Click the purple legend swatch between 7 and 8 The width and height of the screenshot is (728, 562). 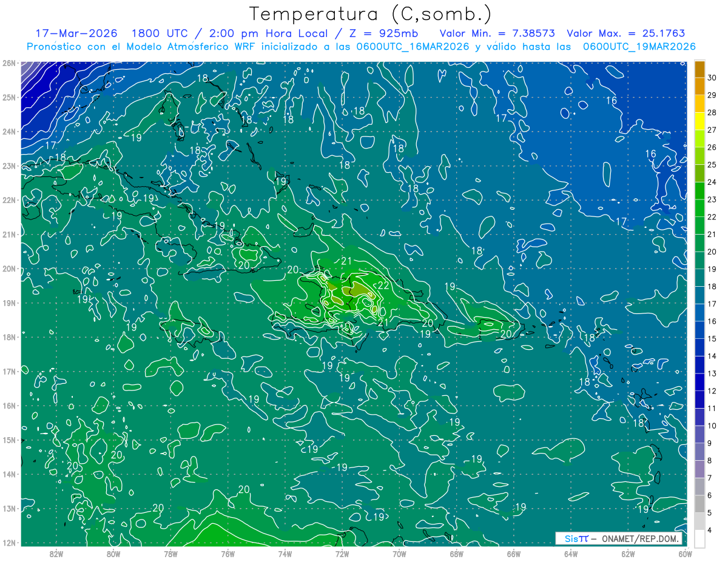tap(699, 469)
